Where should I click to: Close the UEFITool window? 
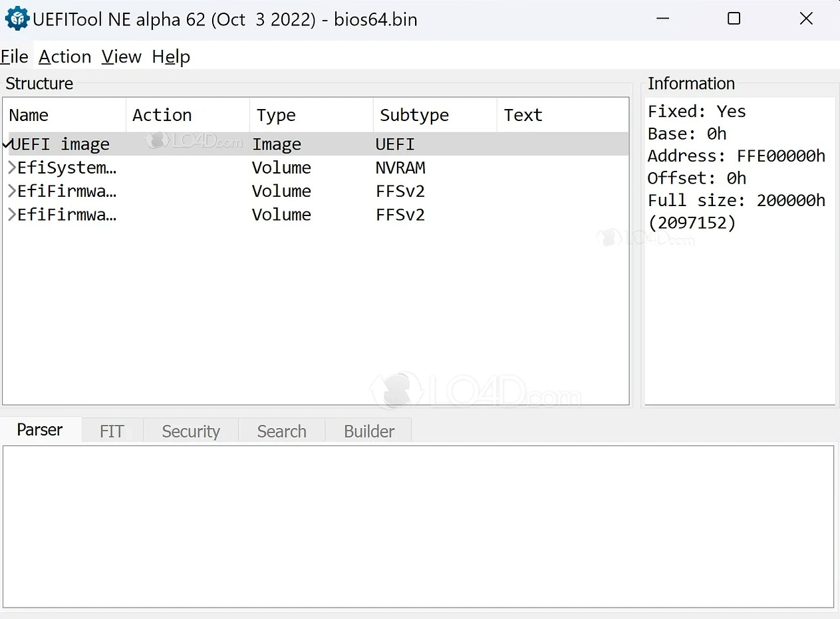pos(806,19)
